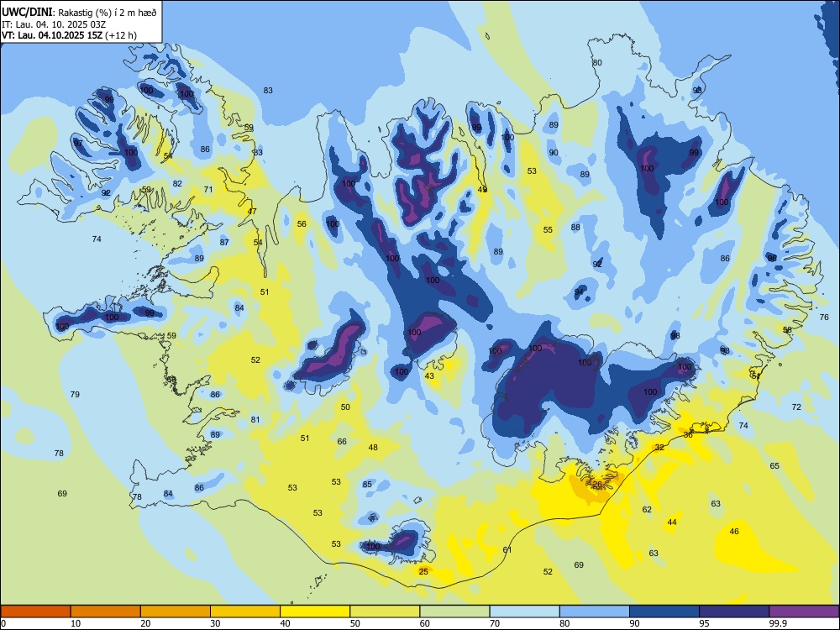Click the humidity value '48'
Screen dimensions: 840x630
pos(373,448)
